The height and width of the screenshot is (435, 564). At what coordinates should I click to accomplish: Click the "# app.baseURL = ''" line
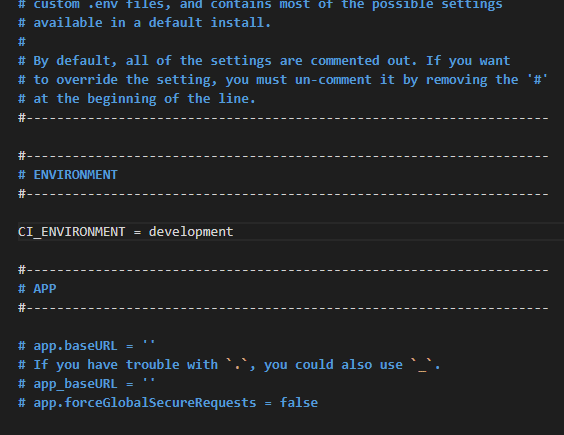click(87, 346)
